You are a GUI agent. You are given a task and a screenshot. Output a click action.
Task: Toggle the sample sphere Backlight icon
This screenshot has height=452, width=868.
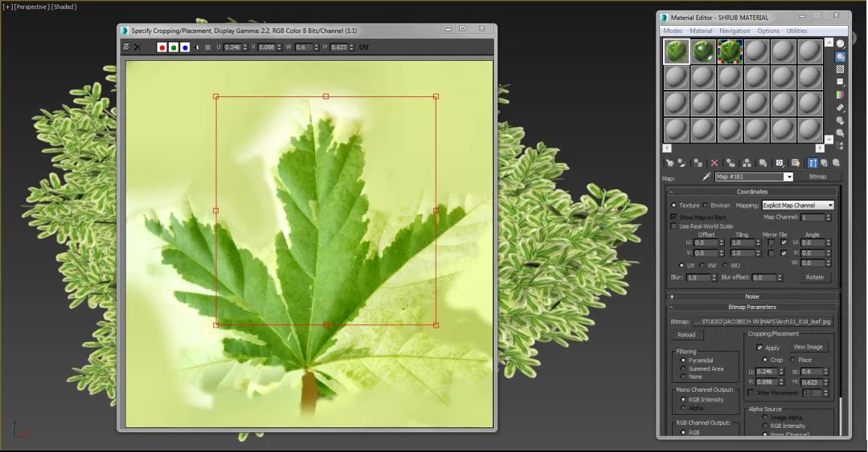coord(840,57)
